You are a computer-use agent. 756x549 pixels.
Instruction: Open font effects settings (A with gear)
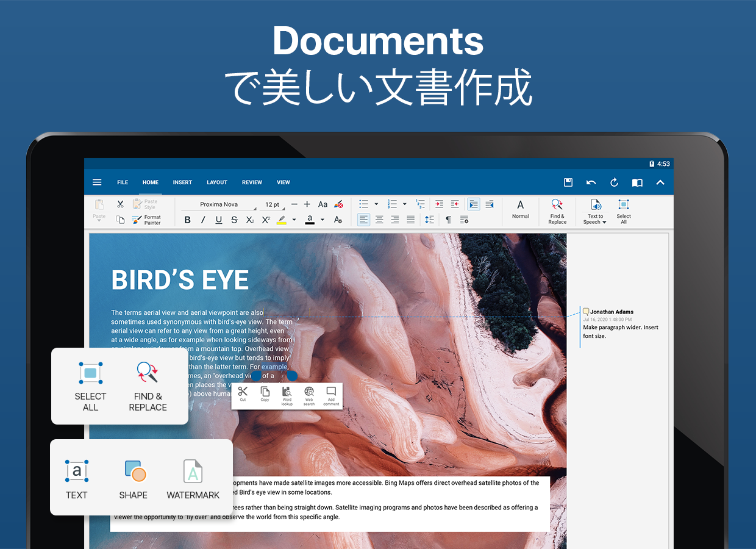[338, 220]
